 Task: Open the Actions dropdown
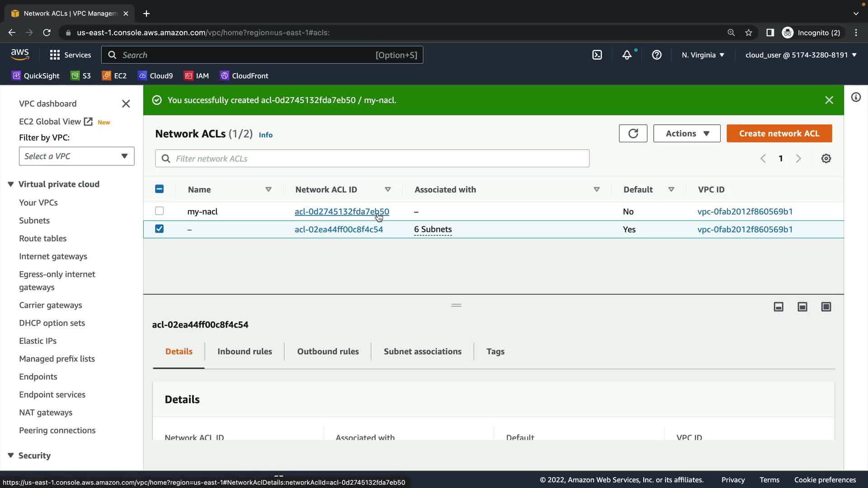(687, 133)
